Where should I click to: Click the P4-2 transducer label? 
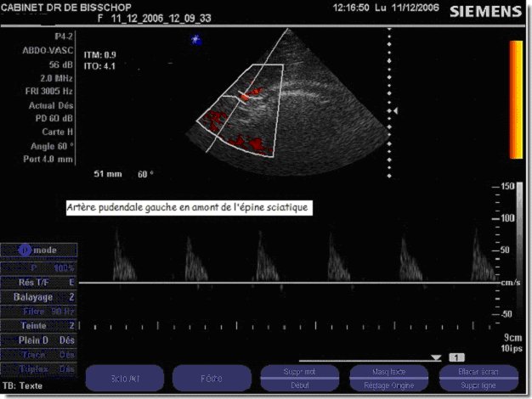pyautogui.click(x=64, y=37)
